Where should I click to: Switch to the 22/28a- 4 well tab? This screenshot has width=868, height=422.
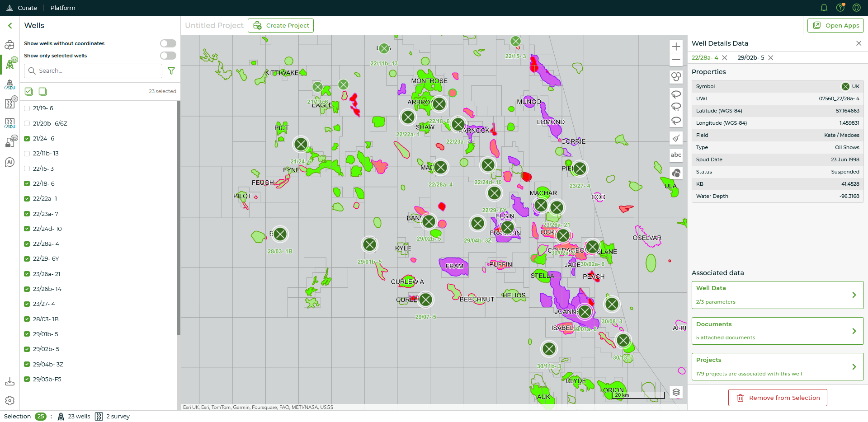pos(705,58)
